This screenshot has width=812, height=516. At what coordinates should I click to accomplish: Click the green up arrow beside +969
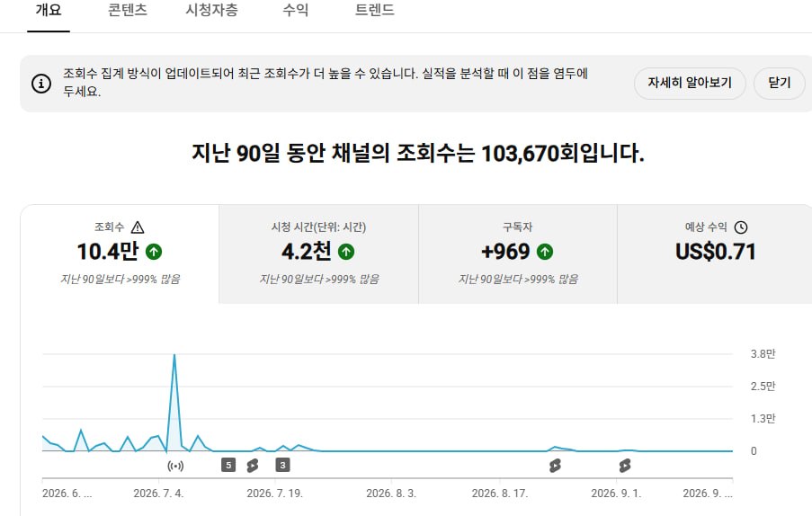(x=545, y=252)
